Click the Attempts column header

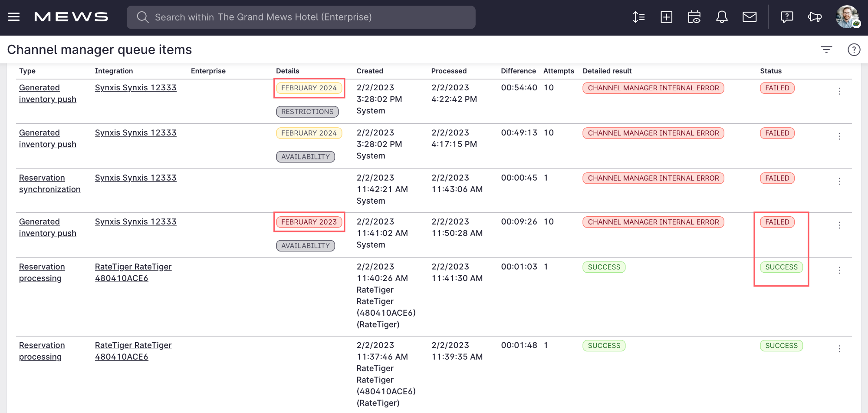pos(559,71)
